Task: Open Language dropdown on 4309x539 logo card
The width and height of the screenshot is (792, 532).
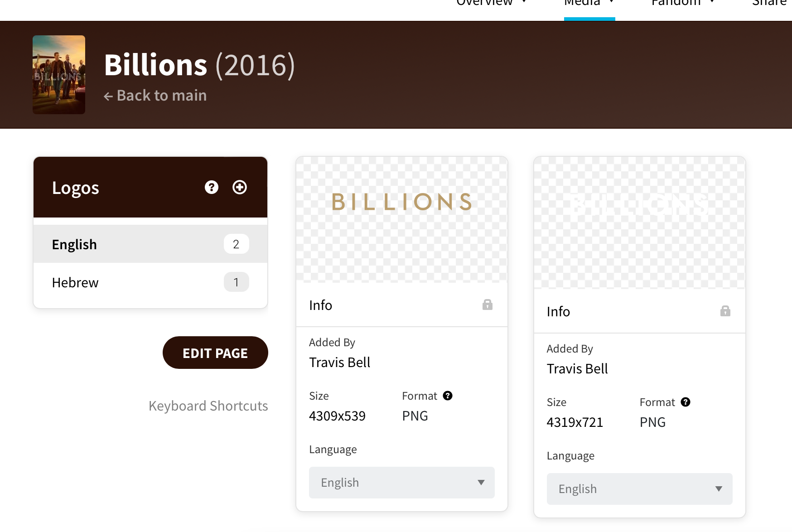Action: coord(402,483)
